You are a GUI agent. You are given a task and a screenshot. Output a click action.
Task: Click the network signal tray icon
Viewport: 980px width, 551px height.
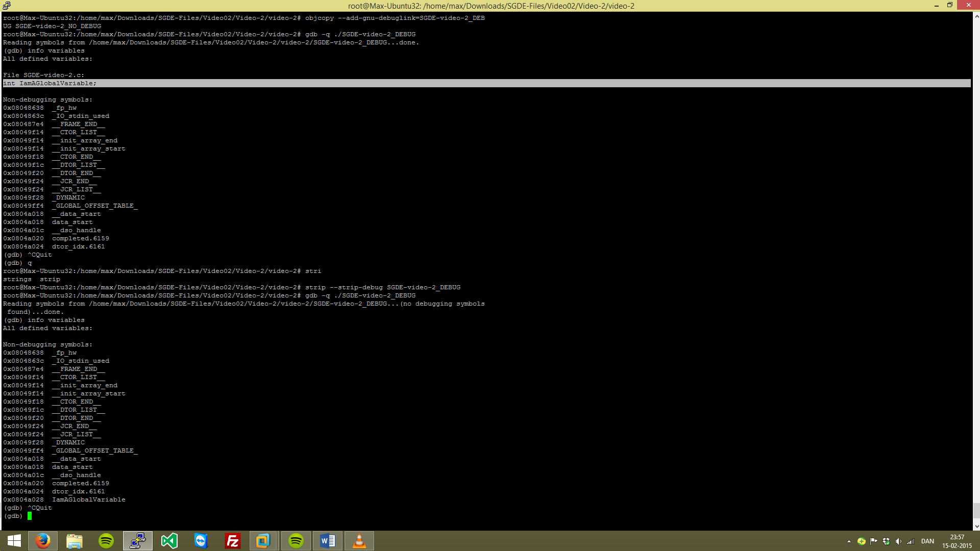coord(911,541)
